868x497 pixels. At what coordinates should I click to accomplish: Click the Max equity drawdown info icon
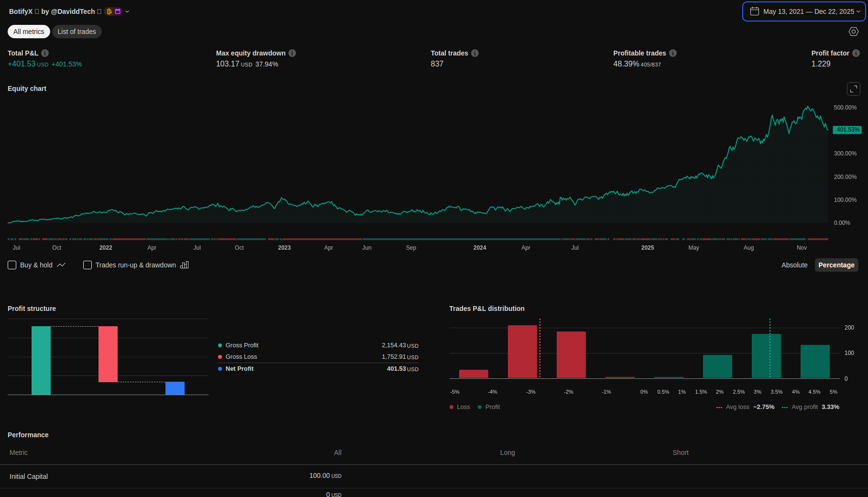tap(292, 53)
